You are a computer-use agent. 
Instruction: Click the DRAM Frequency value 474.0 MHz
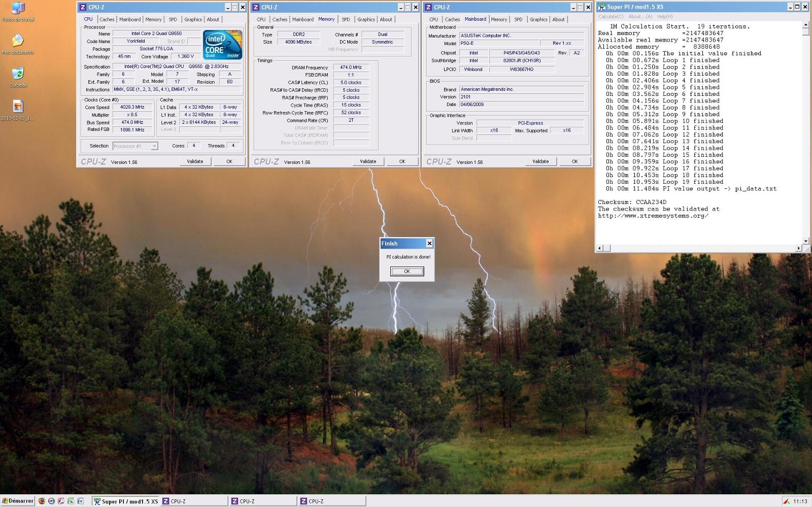[x=351, y=67]
